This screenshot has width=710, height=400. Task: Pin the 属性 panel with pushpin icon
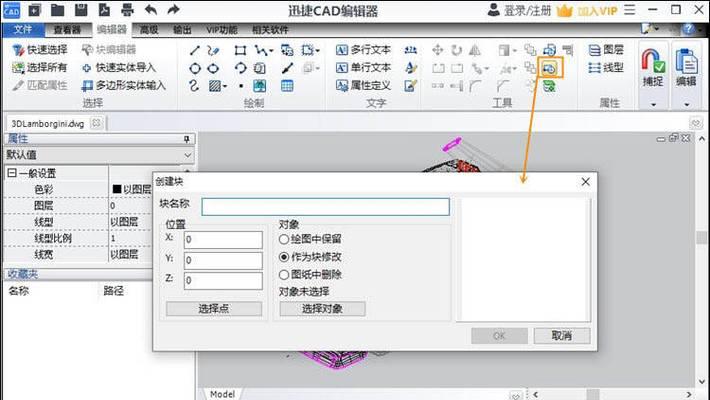187,139
